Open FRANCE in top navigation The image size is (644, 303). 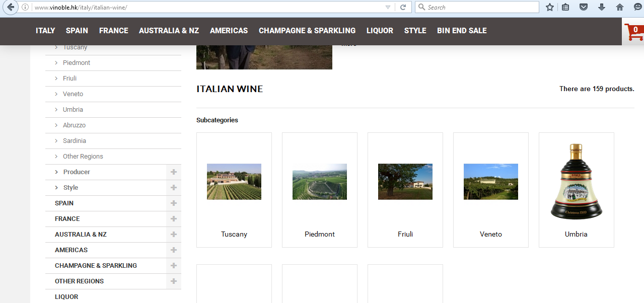pyautogui.click(x=114, y=31)
